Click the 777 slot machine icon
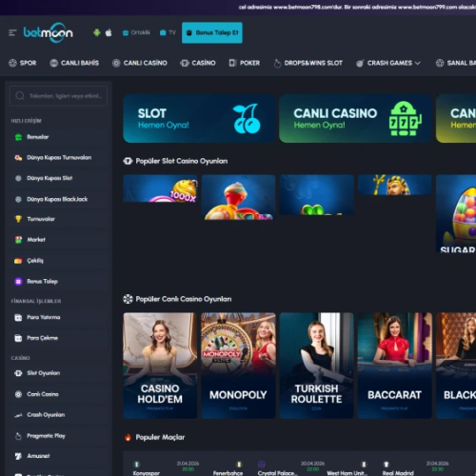This screenshot has height=476, width=476. point(405,118)
